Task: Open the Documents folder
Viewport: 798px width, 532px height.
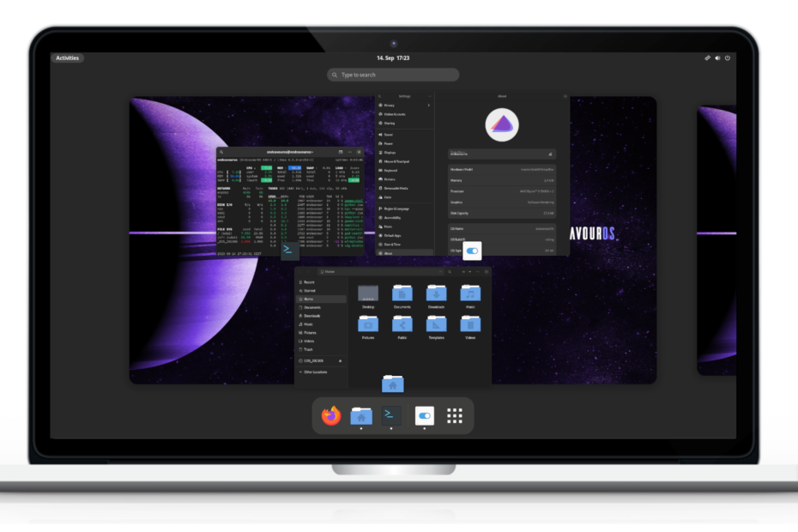Action: pyautogui.click(x=402, y=296)
